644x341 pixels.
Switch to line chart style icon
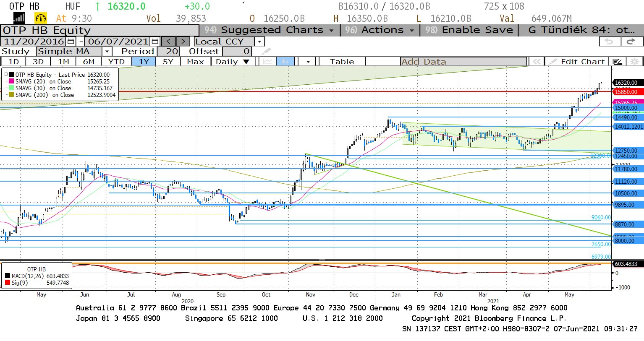point(267,62)
